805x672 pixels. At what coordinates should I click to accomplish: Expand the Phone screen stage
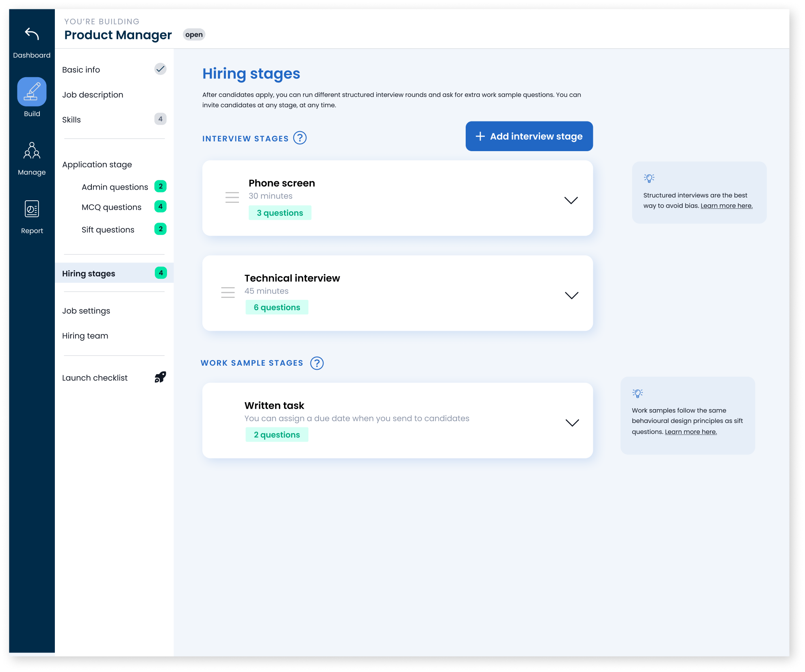coord(571,200)
